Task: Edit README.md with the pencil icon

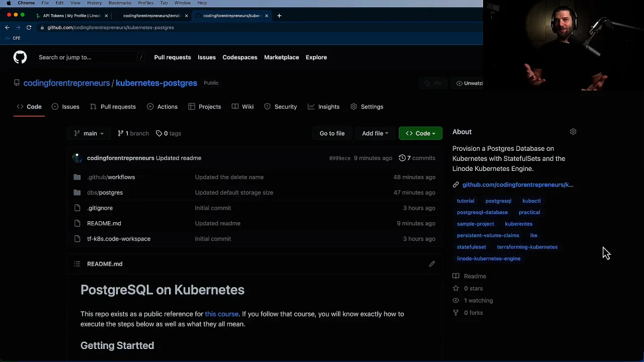Action: click(x=432, y=264)
